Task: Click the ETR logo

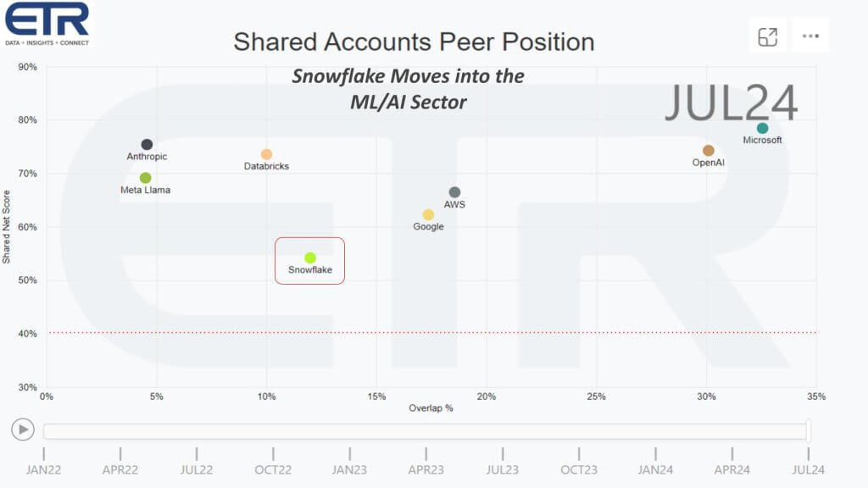Action: pyautogui.click(x=47, y=24)
